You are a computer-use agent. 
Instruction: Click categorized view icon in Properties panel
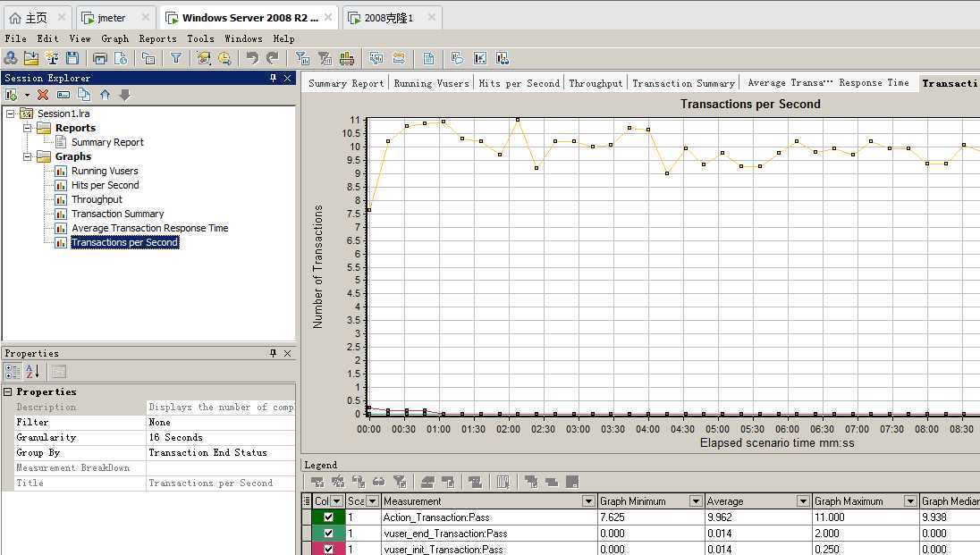pos(12,371)
